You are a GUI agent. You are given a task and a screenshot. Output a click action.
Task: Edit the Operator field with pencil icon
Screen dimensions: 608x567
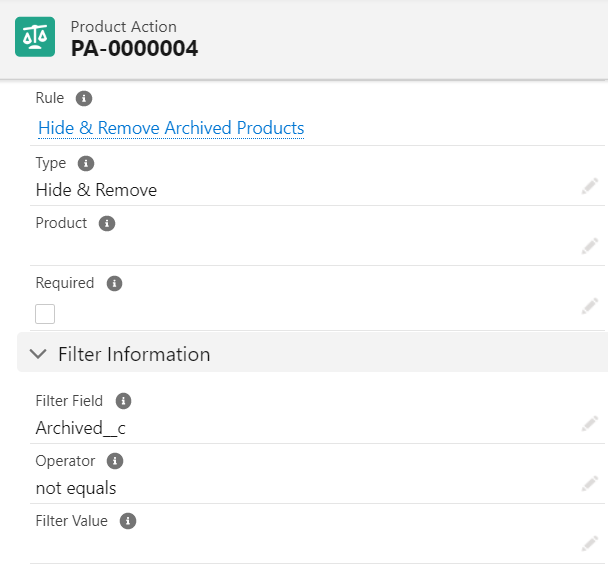click(x=590, y=484)
